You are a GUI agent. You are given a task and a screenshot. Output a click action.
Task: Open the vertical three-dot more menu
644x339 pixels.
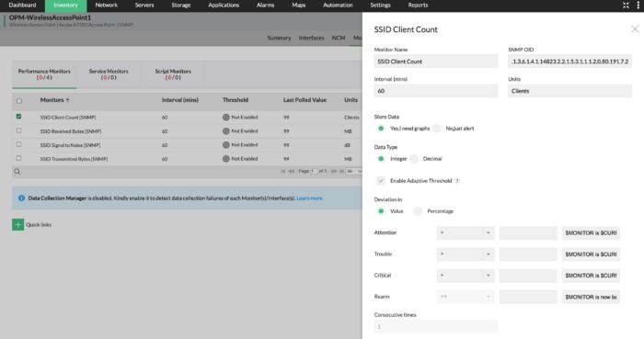(x=638, y=6)
